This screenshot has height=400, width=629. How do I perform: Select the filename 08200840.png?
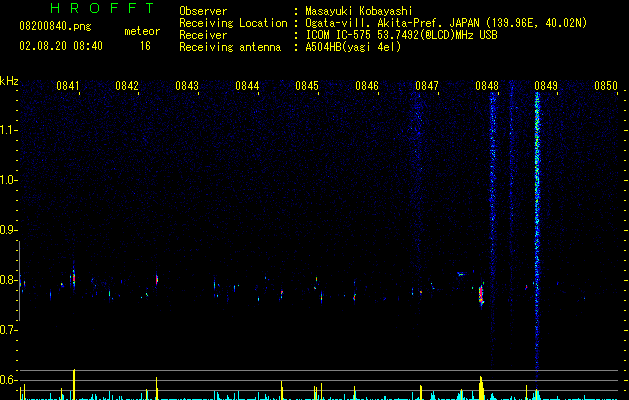click(55, 26)
